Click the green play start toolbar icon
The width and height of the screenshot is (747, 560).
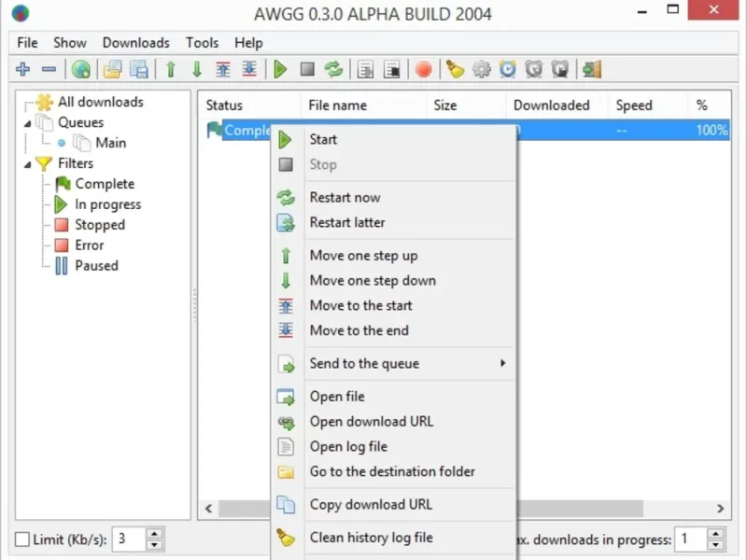(x=281, y=69)
